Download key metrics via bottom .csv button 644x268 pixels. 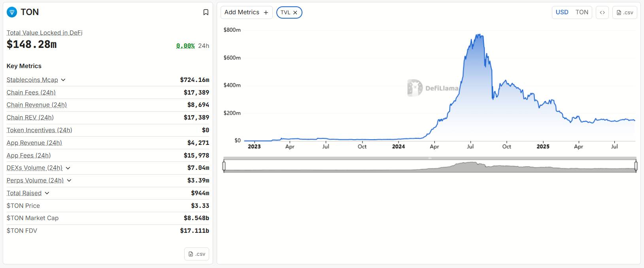point(196,254)
